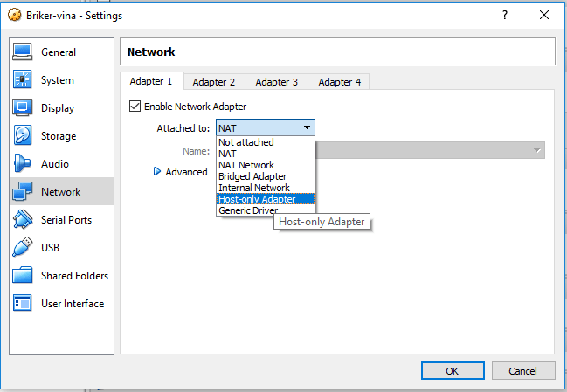Open the General settings icon
The width and height of the screenshot is (567, 392).
pos(24,52)
